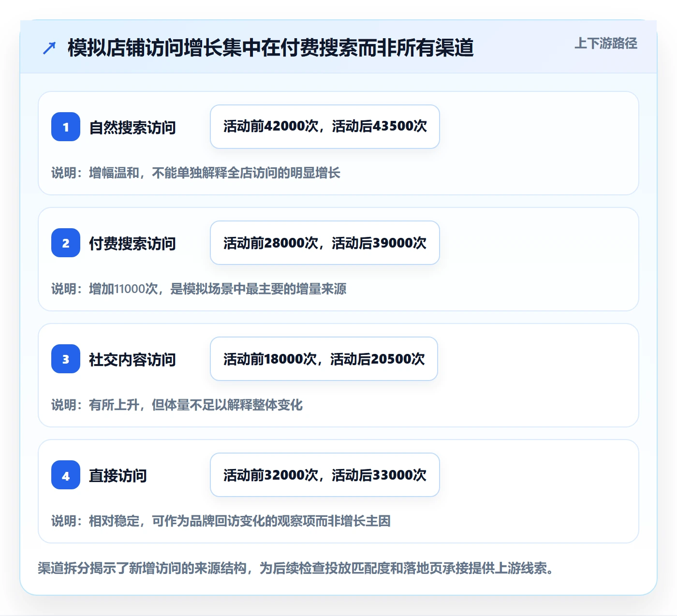Click the number 1 badge
677x616 pixels.
pos(66,127)
